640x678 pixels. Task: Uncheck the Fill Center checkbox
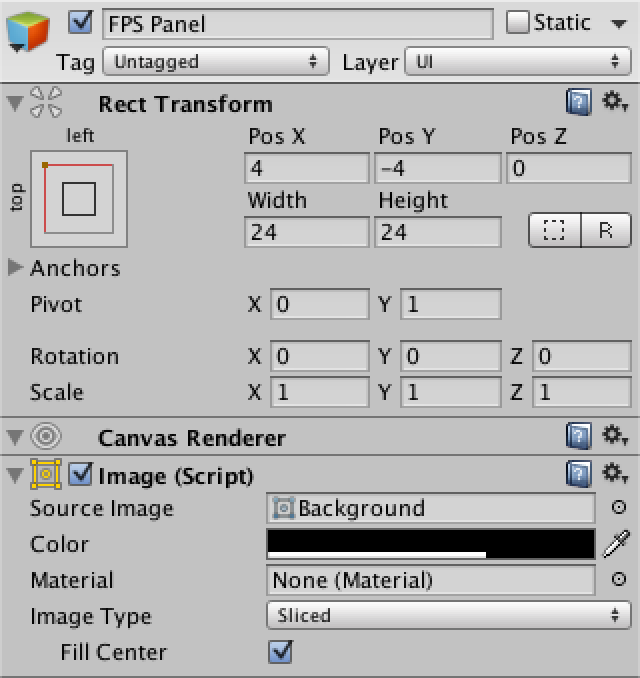click(281, 652)
